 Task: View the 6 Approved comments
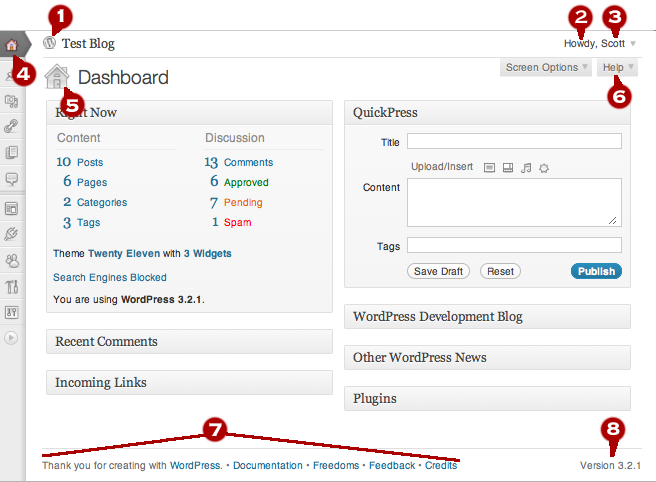click(239, 182)
